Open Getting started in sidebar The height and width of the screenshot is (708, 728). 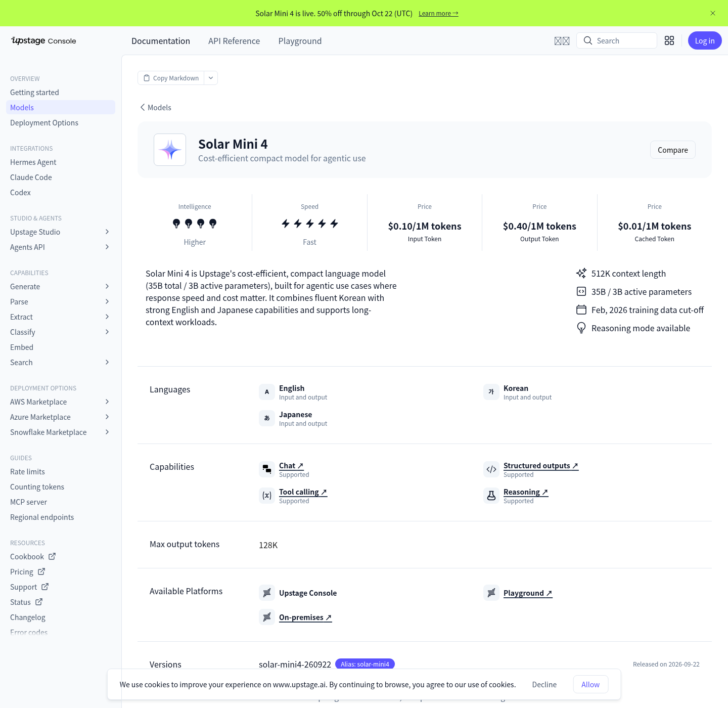34,92
